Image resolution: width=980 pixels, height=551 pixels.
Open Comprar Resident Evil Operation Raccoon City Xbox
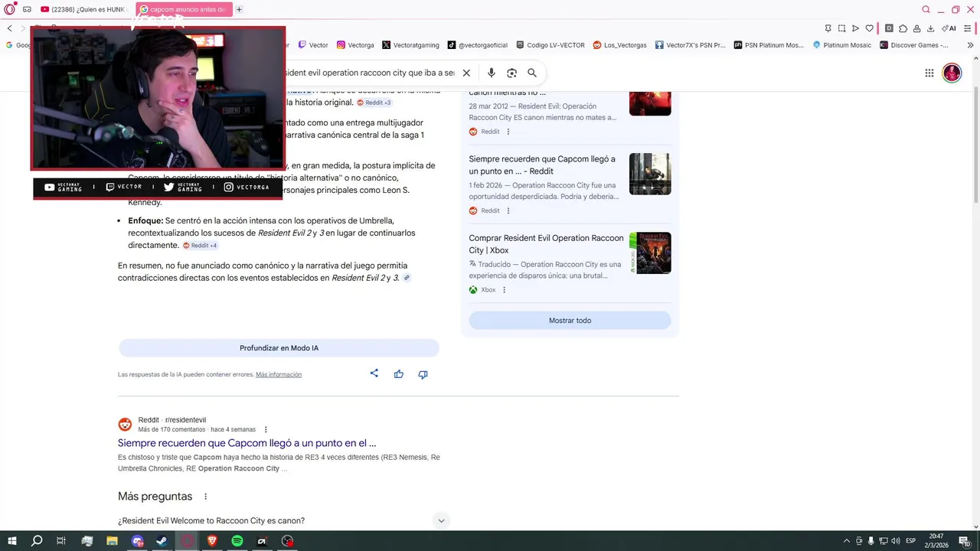pos(546,244)
